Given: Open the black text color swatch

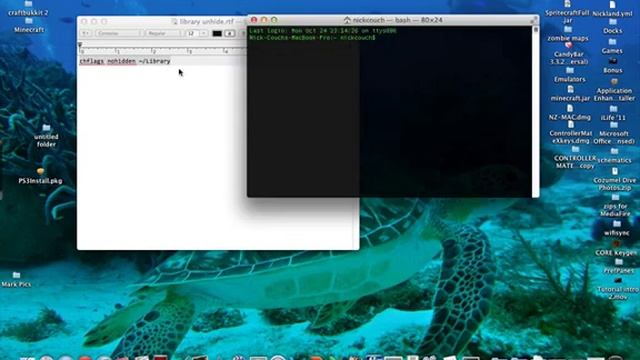Looking at the screenshot, I should coord(217,33).
